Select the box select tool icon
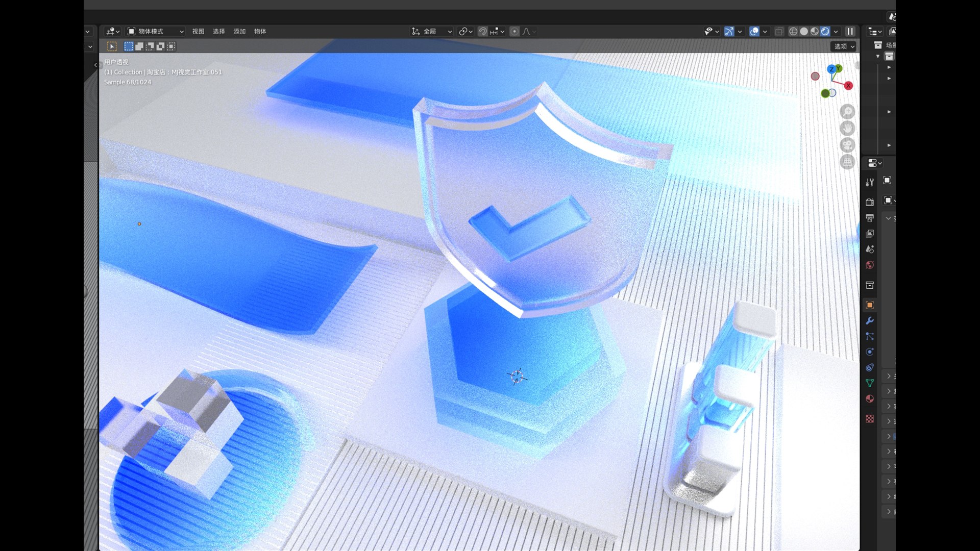The width and height of the screenshot is (980, 551). pos(112,46)
